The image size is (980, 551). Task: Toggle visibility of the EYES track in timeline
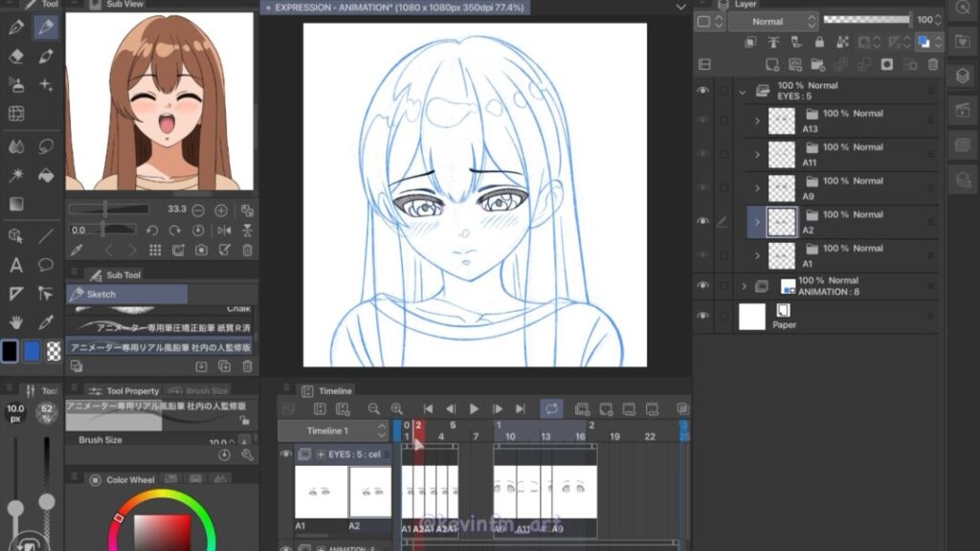(286, 454)
